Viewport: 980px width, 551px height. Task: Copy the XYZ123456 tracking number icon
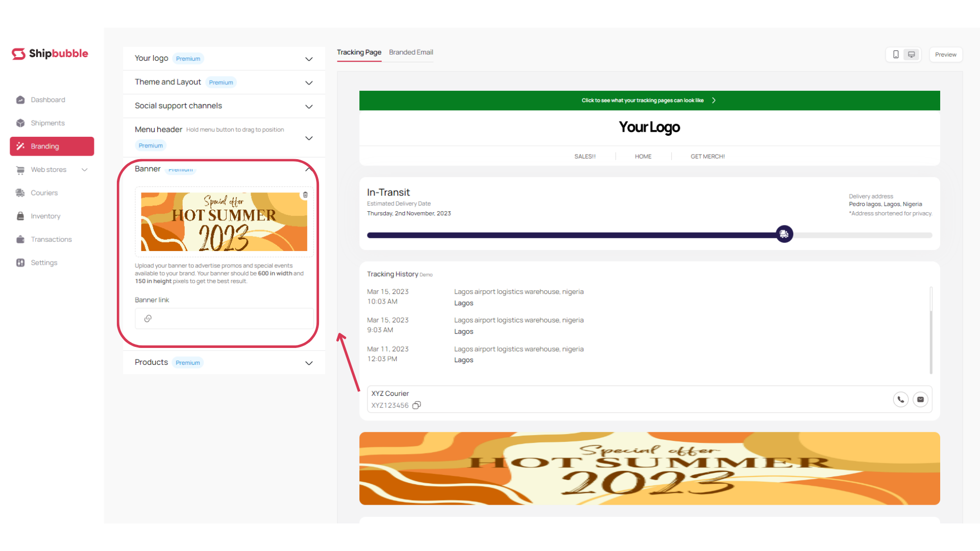416,405
